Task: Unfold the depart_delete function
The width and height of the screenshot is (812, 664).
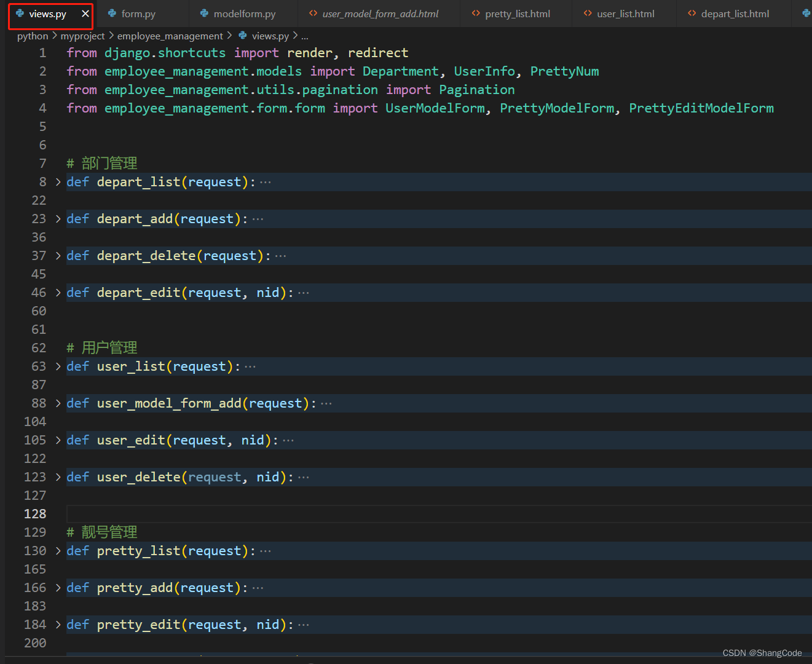Action: pos(58,256)
